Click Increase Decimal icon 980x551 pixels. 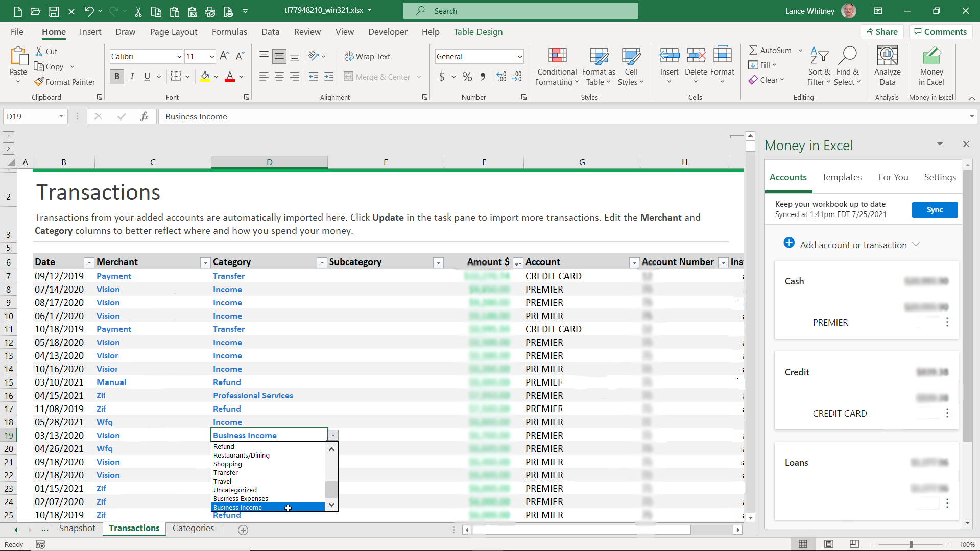pyautogui.click(x=501, y=77)
